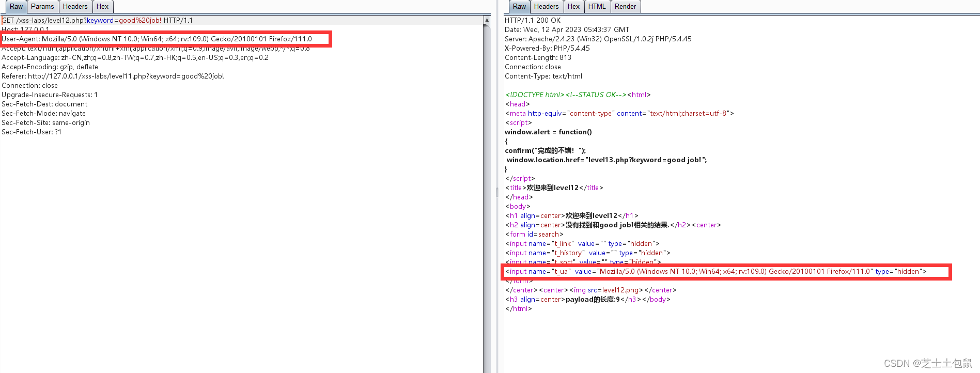Switch to request Raw tab
Screen dimensions: 980x373
16,7
